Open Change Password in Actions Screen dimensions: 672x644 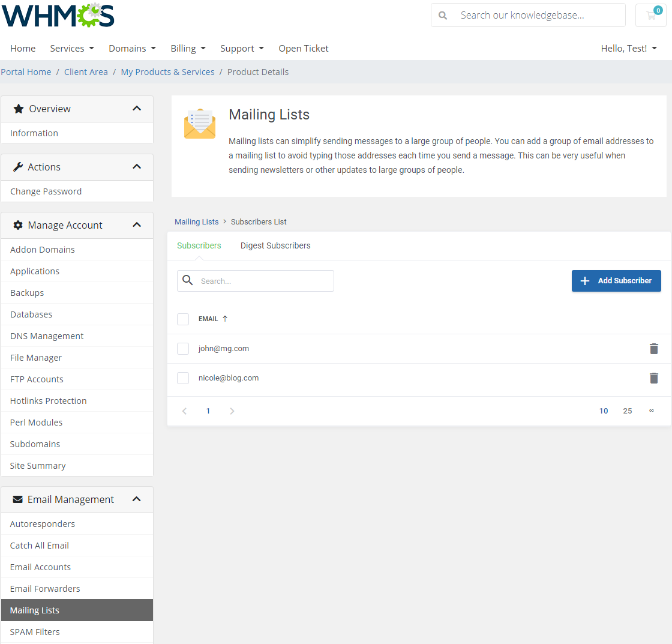pyautogui.click(x=77, y=191)
